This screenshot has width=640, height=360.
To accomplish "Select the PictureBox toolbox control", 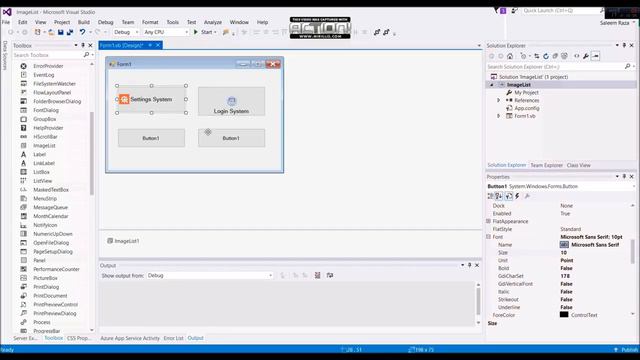I will click(45, 278).
